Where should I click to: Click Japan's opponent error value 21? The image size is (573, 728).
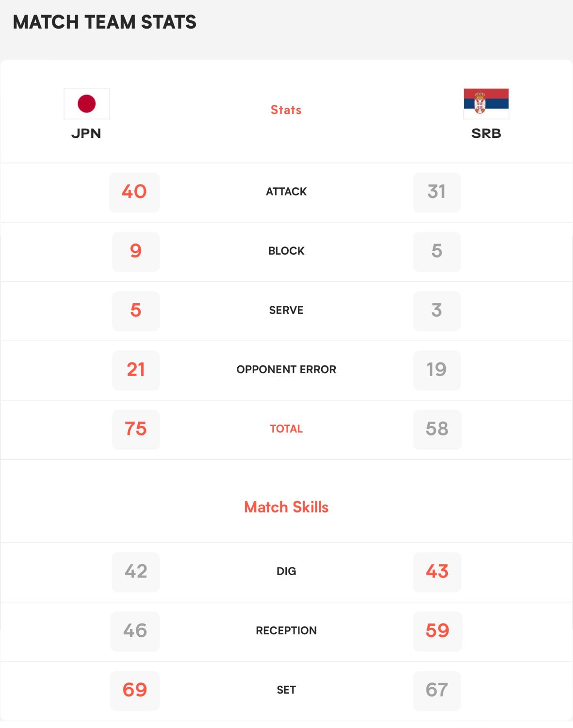click(x=136, y=370)
